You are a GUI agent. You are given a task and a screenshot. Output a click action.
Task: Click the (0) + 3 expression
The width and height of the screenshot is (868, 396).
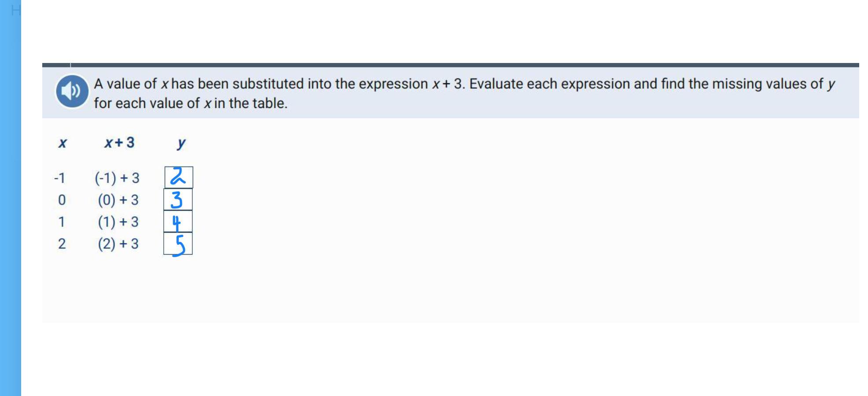[x=118, y=200]
